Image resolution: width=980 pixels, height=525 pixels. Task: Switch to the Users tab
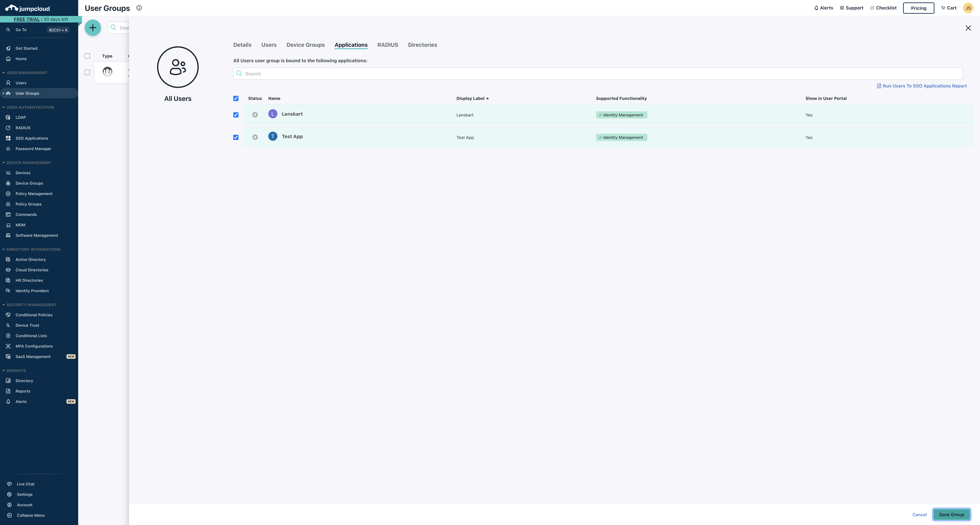[269, 45]
